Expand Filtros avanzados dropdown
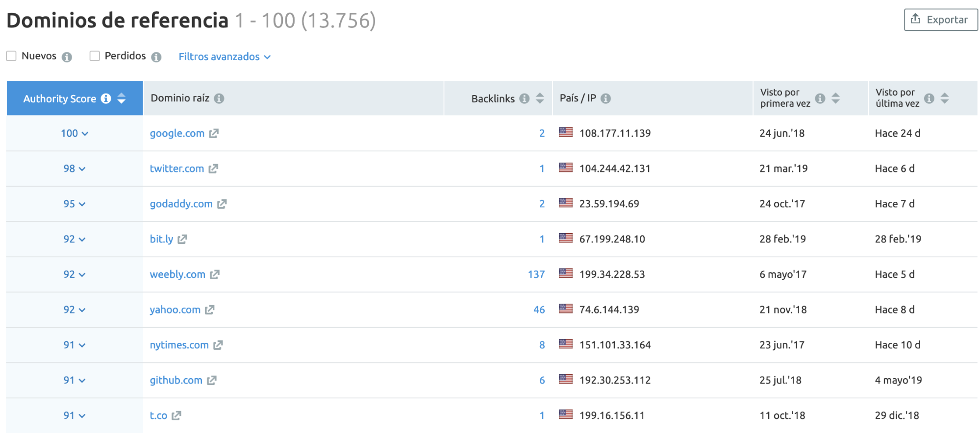The image size is (980, 433). point(224,57)
